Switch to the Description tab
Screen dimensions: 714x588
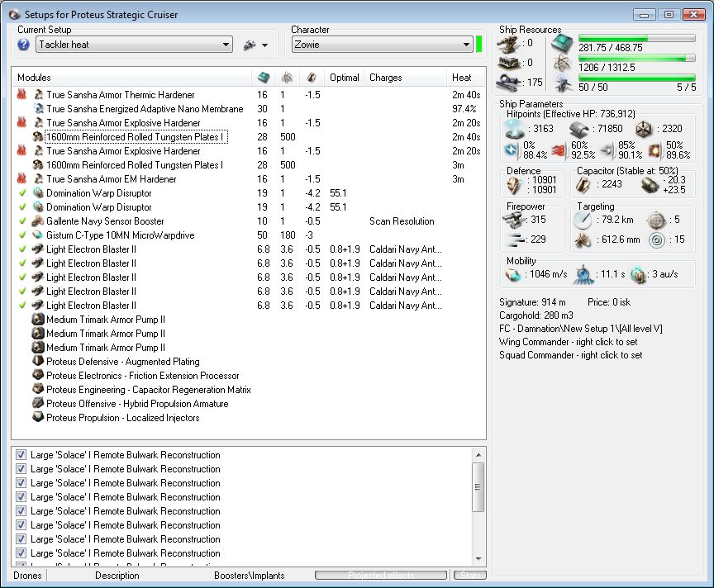(117, 576)
